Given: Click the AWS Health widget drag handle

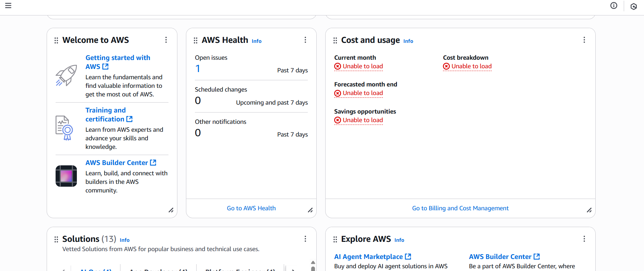Looking at the screenshot, I should [x=196, y=40].
